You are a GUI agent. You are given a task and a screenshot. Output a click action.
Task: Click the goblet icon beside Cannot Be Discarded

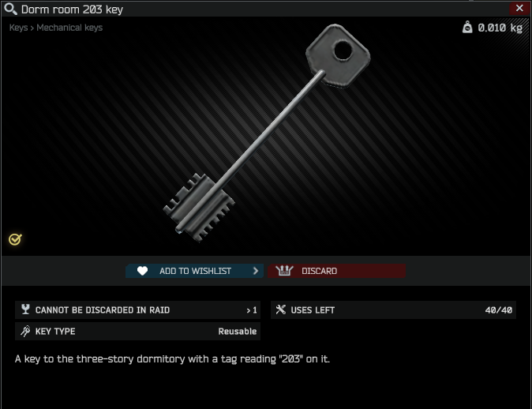coord(25,310)
